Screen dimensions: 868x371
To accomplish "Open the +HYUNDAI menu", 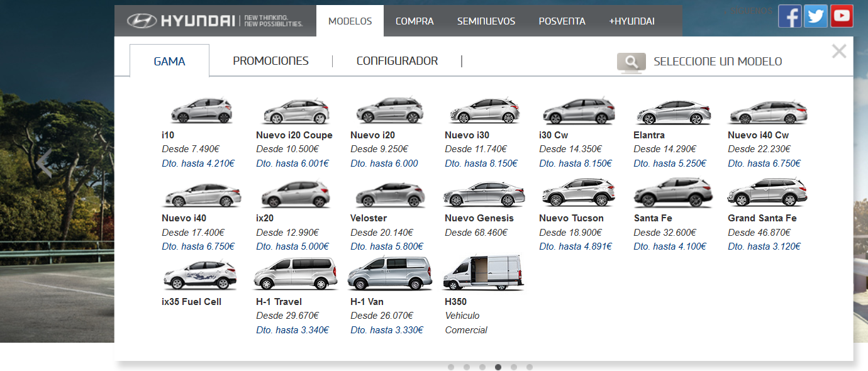I will 632,21.
